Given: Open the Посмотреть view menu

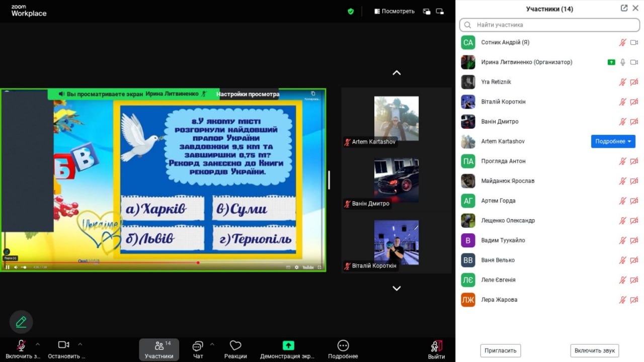Looking at the screenshot, I should (x=394, y=11).
